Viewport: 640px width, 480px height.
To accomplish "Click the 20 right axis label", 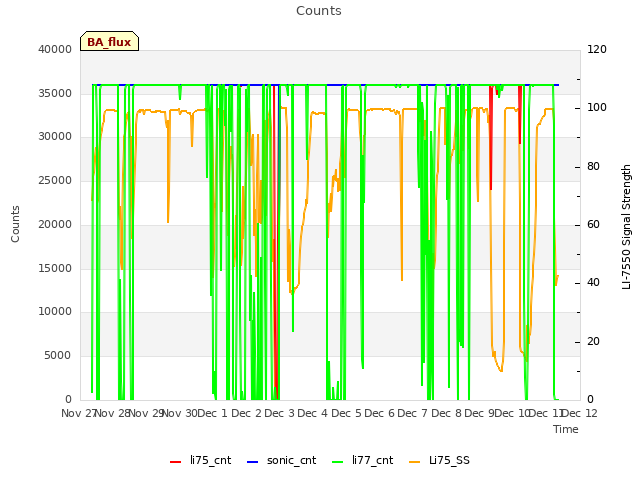I will pos(593,341).
